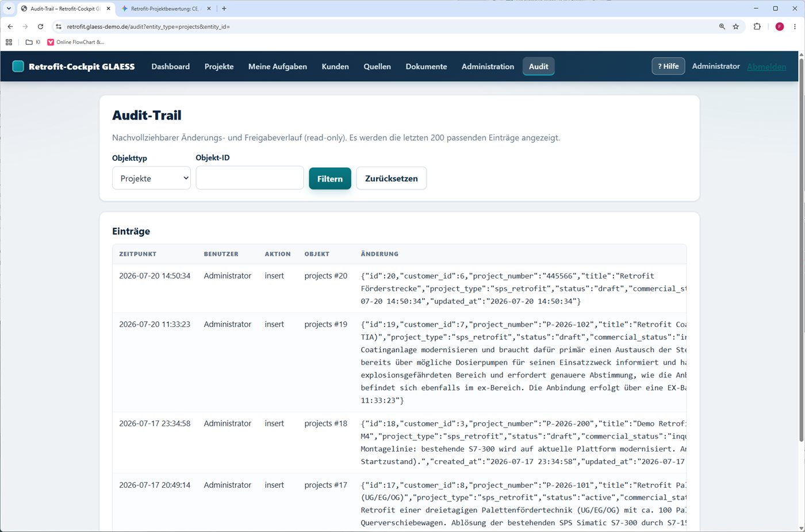Image resolution: width=805 pixels, height=532 pixels.
Task: Go to the Dokumente navigation item
Action: pyautogui.click(x=426, y=67)
